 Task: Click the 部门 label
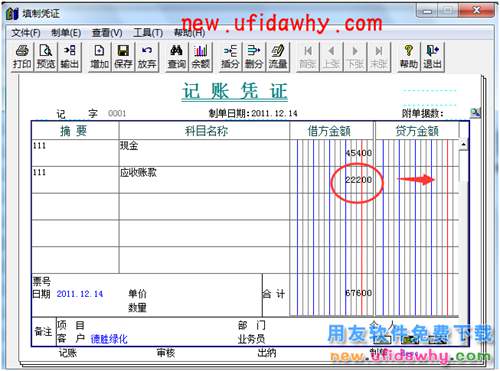point(252,325)
